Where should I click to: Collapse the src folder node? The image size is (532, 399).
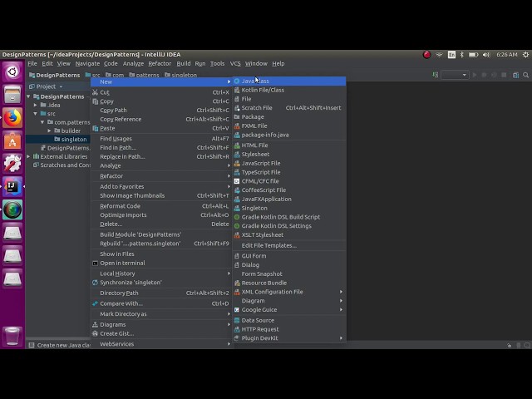[35, 114]
